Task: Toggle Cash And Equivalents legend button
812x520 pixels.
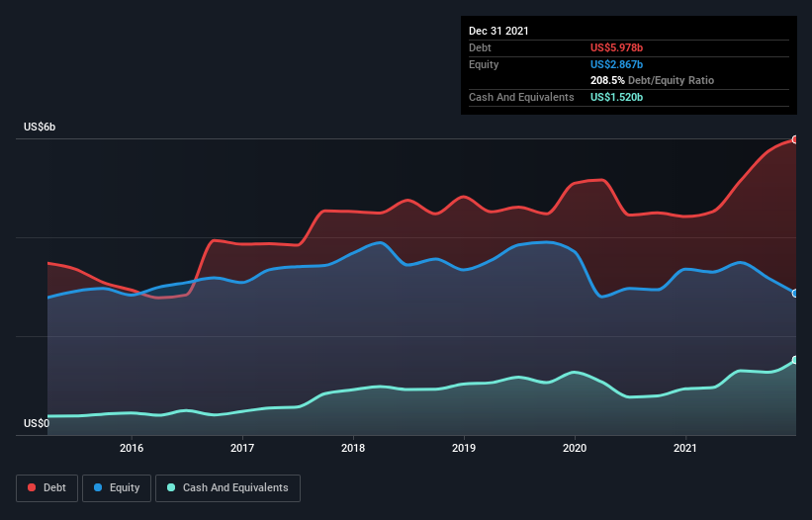Action: click(x=227, y=488)
